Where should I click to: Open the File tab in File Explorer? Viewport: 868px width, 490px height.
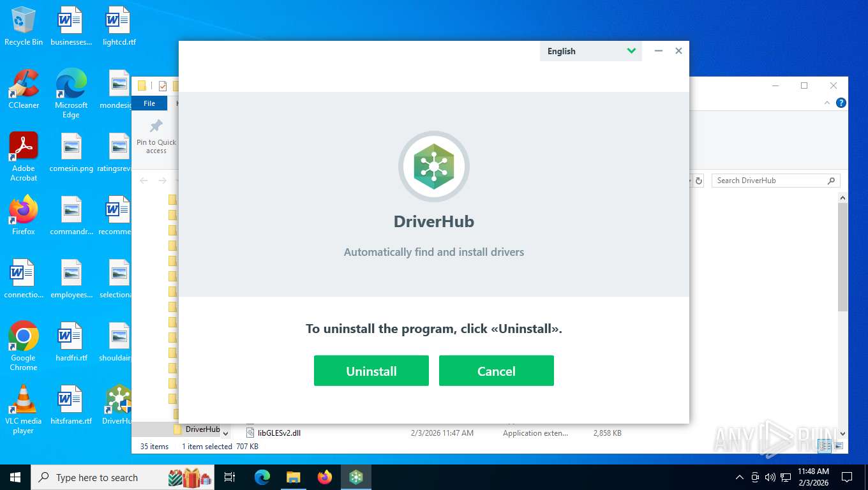click(149, 103)
